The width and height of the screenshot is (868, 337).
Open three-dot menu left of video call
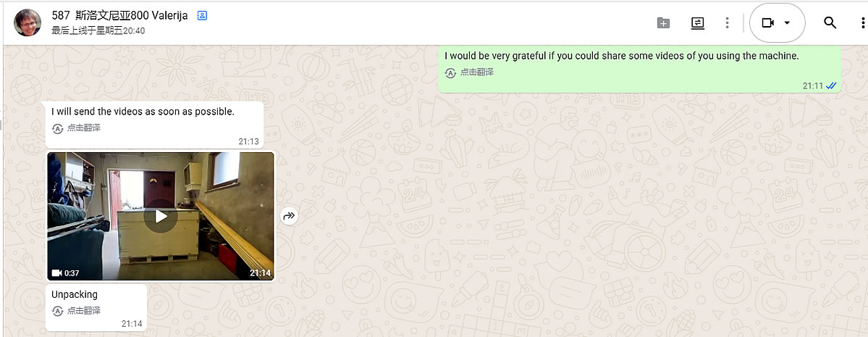728,22
